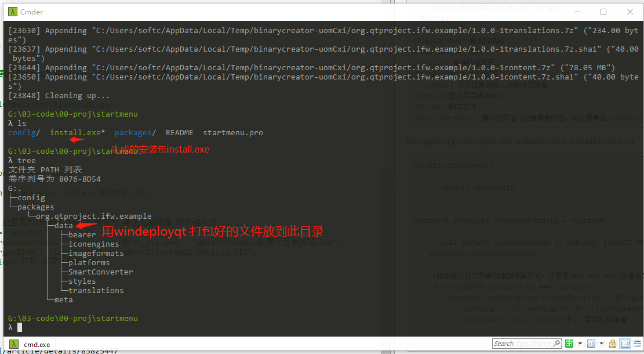Click the '[23848] Cleaning up...' line
The height and width of the screenshot is (354, 644).
(59, 96)
